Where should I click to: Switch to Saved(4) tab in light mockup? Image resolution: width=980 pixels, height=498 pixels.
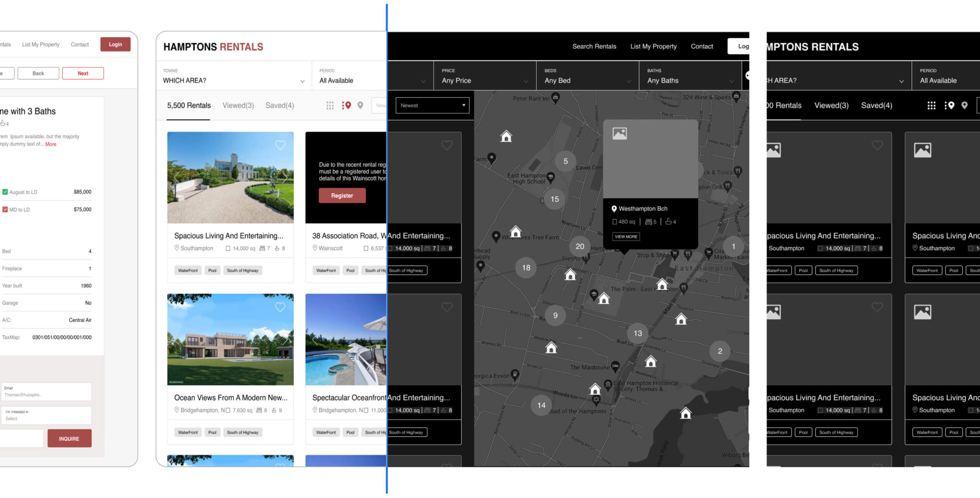(280, 106)
